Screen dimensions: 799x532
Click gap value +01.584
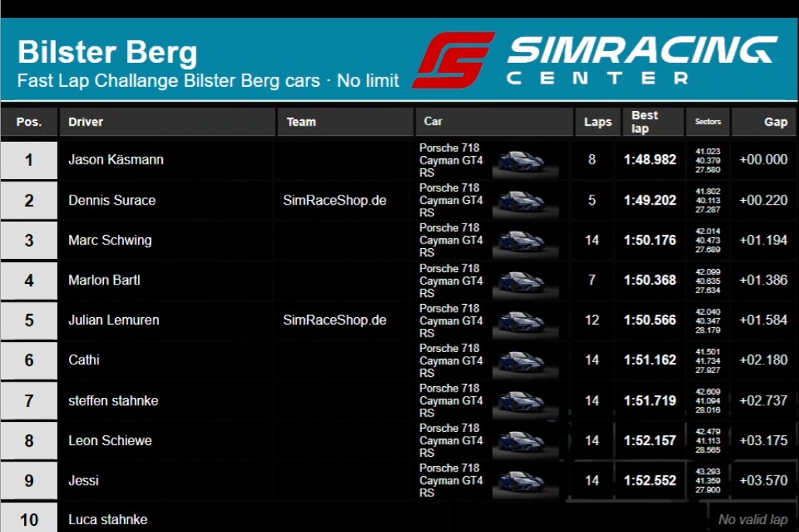(763, 320)
